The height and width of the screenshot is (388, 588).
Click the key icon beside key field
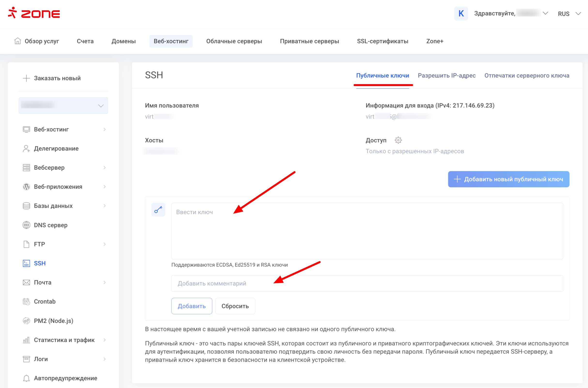[x=158, y=210]
